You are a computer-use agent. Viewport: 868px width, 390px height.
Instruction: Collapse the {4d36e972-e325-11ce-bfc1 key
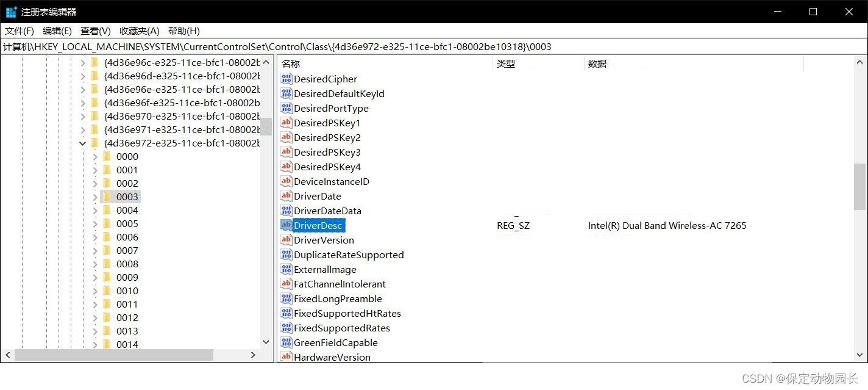pyautogui.click(x=83, y=143)
